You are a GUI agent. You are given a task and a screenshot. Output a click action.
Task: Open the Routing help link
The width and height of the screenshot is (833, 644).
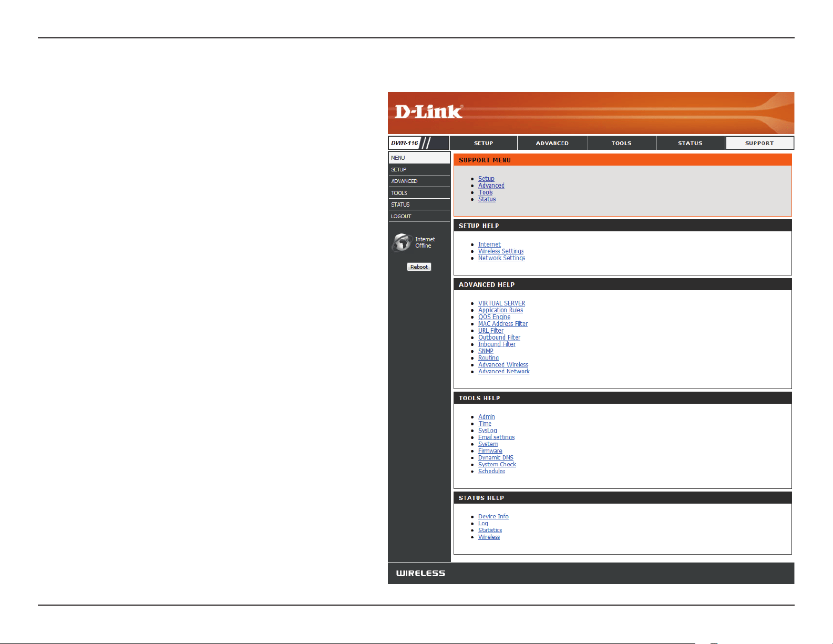[x=488, y=358]
